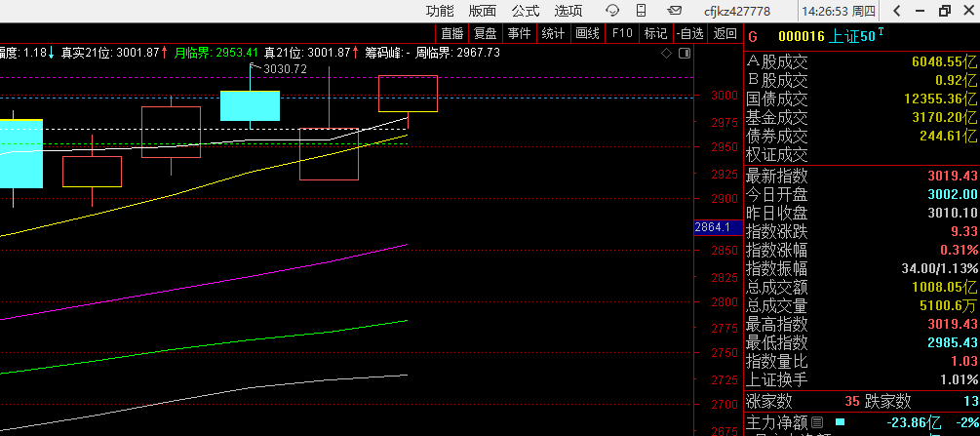This screenshot has width=980, height=436.
Task: Select the latest hollow red candlestick
Action: click(x=408, y=94)
